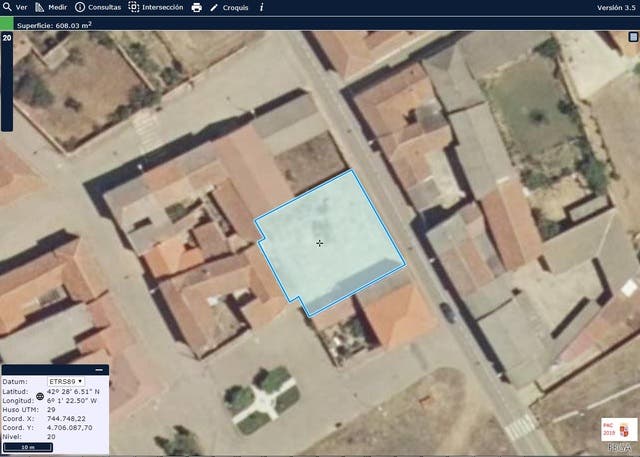Viewport: 640px width, 457px height.
Task: Click the printer icon in toolbar
Action: pos(196,7)
